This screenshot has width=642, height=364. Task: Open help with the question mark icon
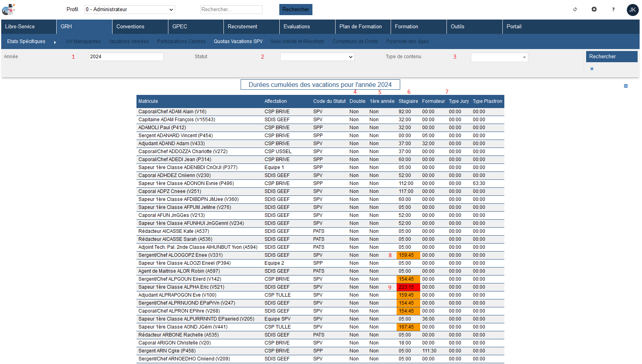click(x=613, y=10)
